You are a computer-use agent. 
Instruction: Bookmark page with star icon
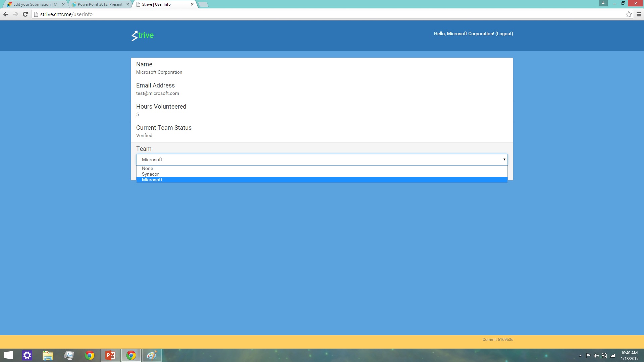click(629, 14)
